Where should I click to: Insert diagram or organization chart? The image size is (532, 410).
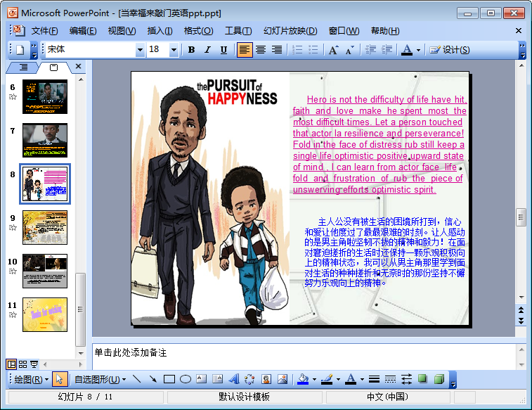coord(249,379)
